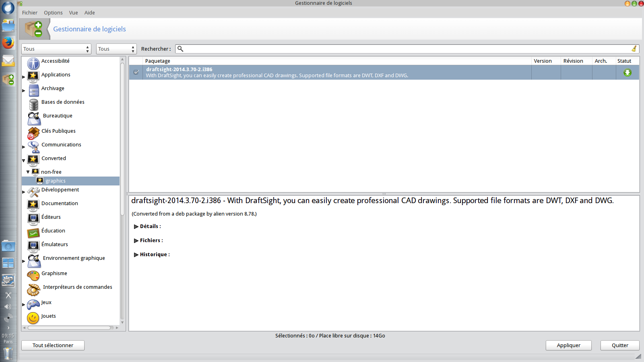Collapse the Converted category arrow

(24, 160)
